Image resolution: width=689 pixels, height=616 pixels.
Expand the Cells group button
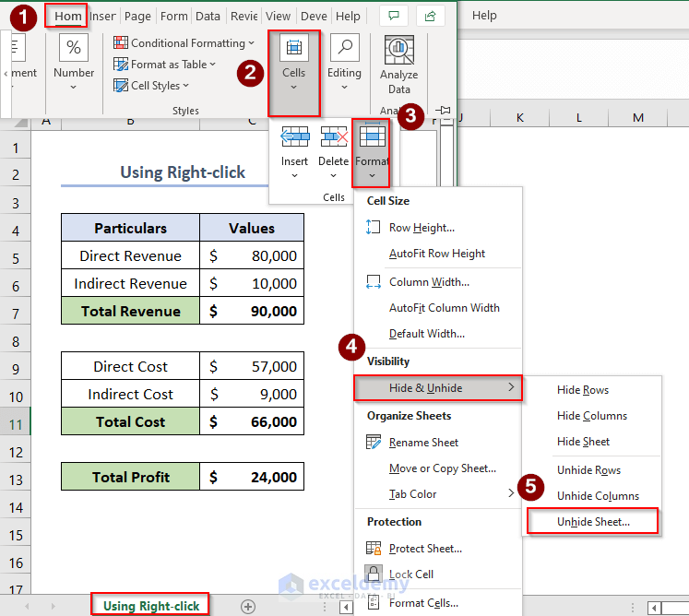(x=294, y=74)
